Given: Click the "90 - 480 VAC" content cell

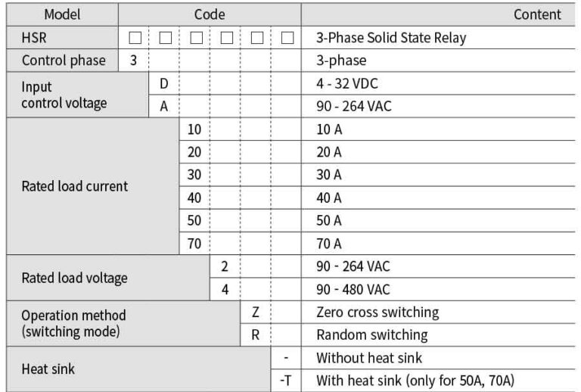Looking at the screenshot, I should click(353, 289).
